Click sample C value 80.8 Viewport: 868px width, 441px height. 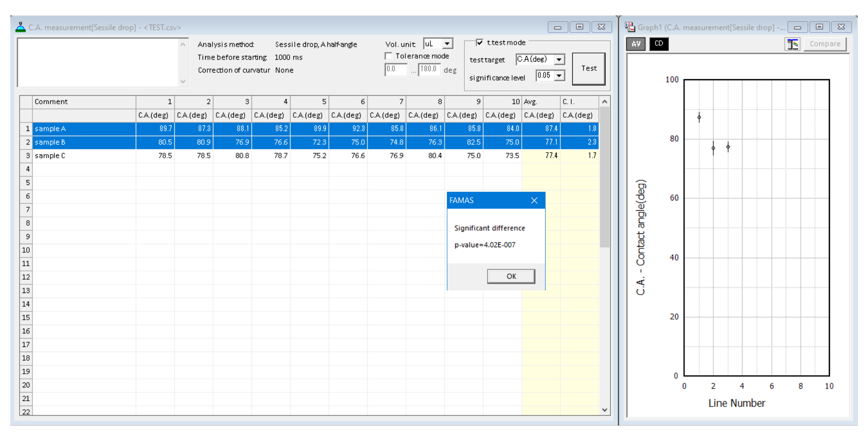pyautogui.click(x=232, y=156)
